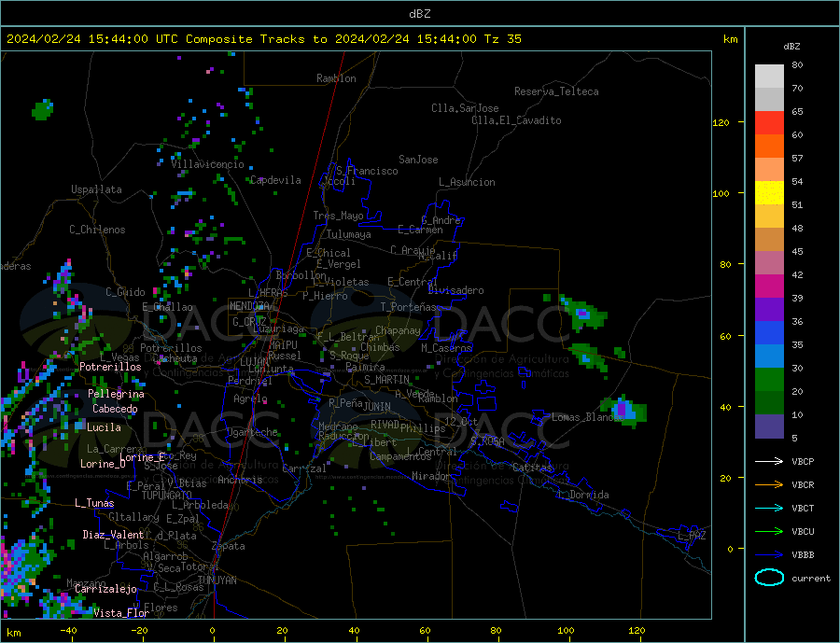Click the 'G_CRUZ' city label

tap(249, 322)
